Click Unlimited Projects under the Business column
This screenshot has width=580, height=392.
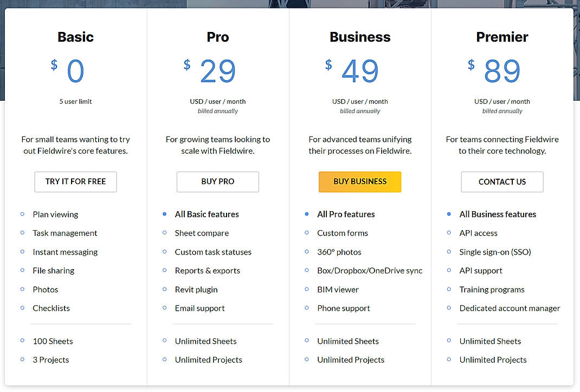(351, 360)
